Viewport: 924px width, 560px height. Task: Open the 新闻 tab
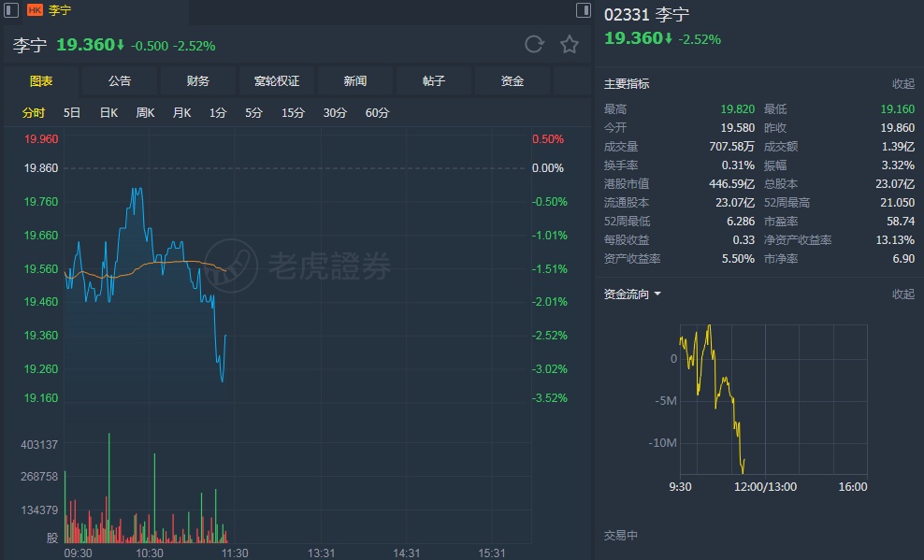click(x=355, y=81)
